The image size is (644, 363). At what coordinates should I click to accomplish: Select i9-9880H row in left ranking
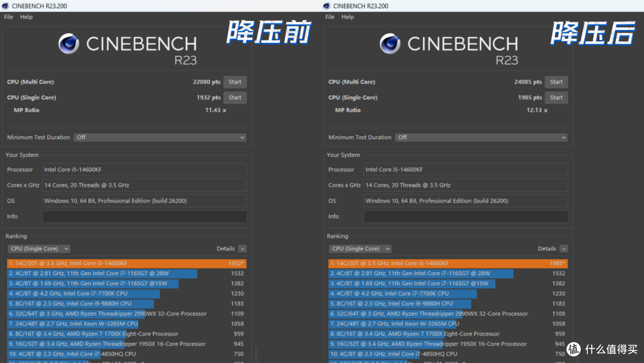tap(126, 303)
